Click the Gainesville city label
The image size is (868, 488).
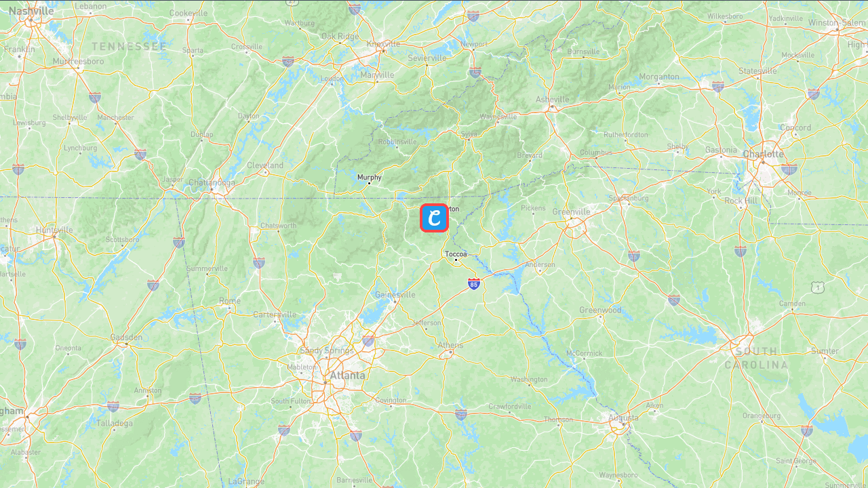coord(395,295)
